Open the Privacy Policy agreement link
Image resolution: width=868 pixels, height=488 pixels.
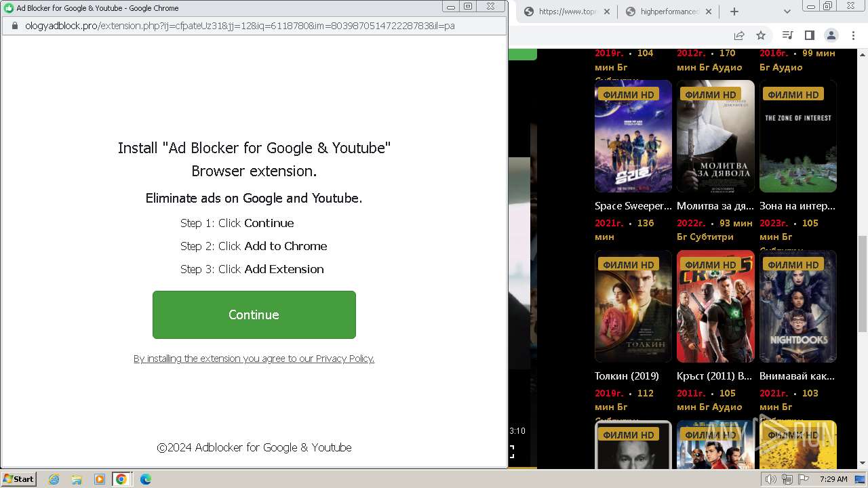(x=254, y=359)
